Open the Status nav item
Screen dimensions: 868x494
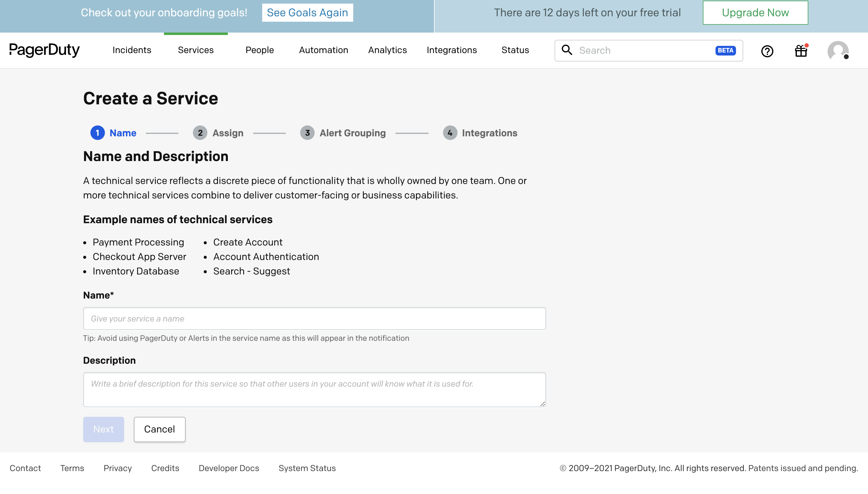pos(515,50)
